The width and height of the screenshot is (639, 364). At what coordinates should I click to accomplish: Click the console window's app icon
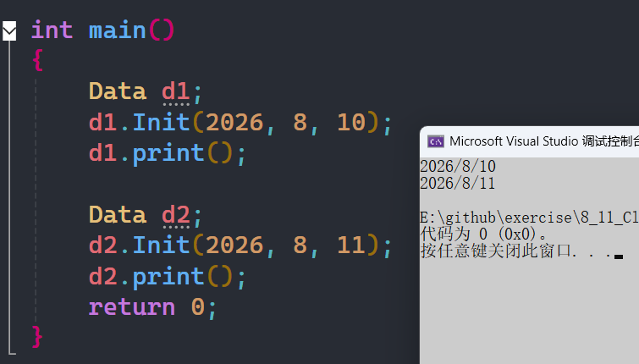point(435,141)
